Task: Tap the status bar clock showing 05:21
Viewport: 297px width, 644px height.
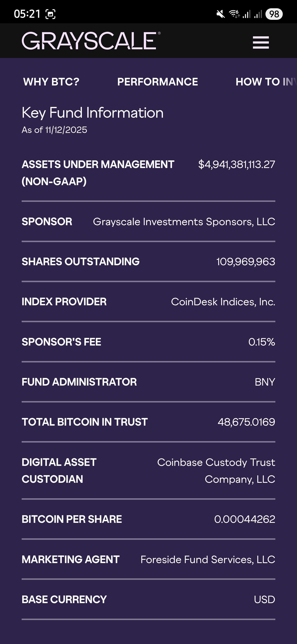Action: coord(27,14)
